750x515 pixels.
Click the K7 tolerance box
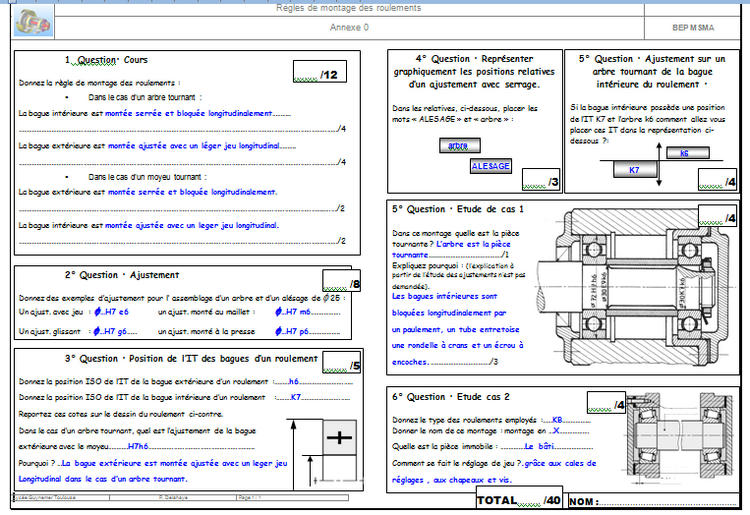pyautogui.click(x=633, y=170)
